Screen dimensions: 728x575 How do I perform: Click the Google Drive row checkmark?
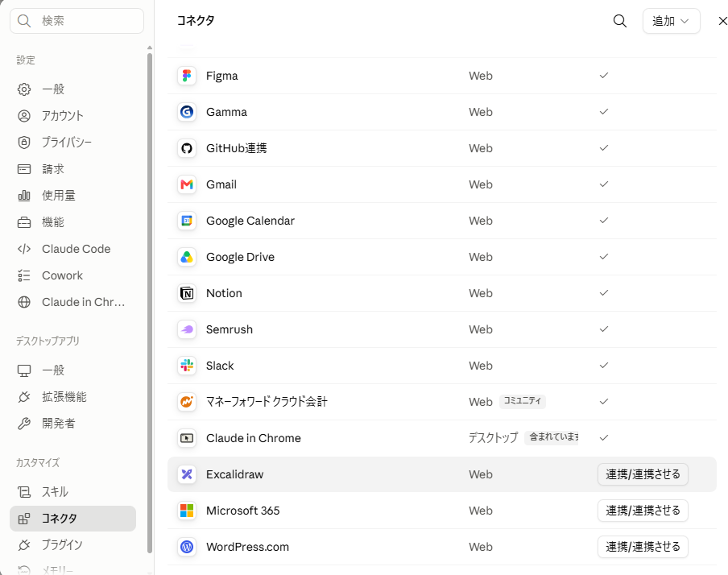[x=603, y=256]
